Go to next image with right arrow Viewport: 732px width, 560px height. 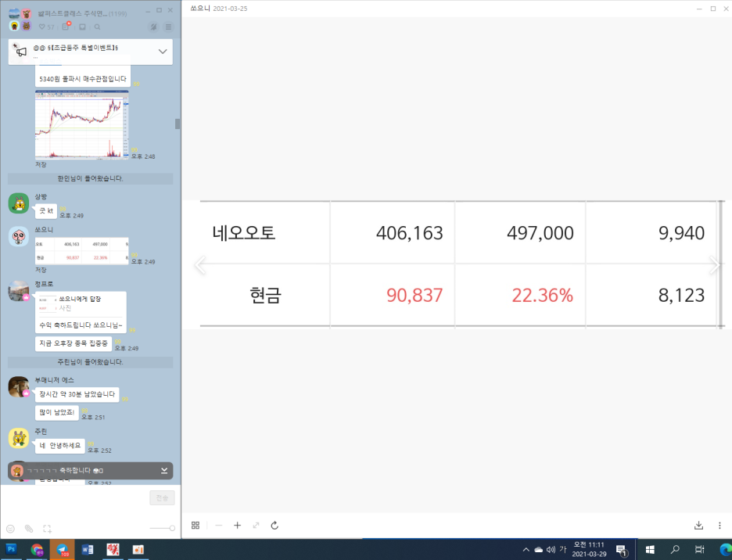point(713,265)
